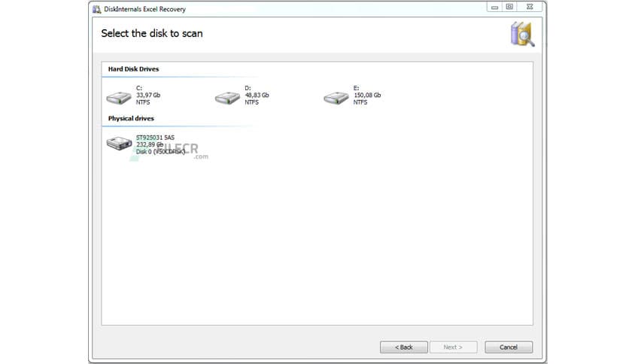Click the 'Hard Disk Drives' group header
The width and height of the screenshot is (629, 364).
(134, 69)
